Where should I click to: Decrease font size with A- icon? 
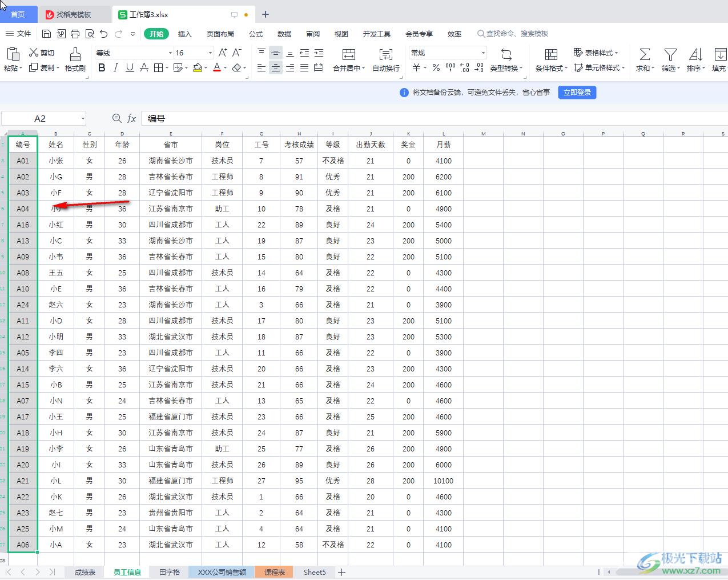pyautogui.click(x=237, y=53)
